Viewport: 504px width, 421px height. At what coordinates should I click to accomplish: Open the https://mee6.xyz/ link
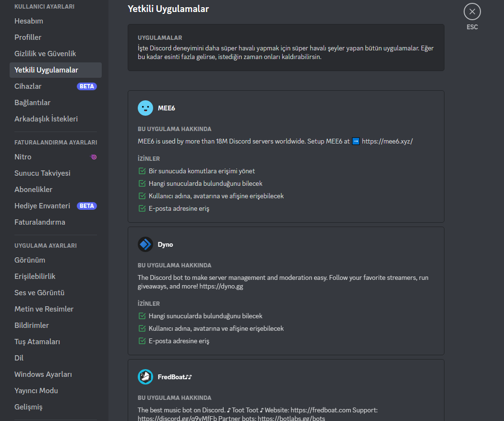pos(387,141)
